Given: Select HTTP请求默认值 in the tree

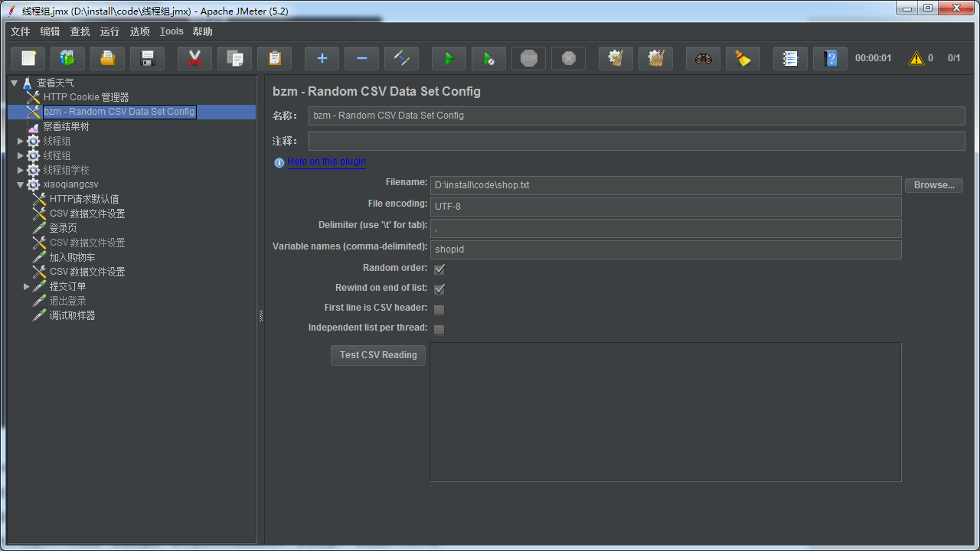Looking at the screenshot, I should tap(84, 199).
